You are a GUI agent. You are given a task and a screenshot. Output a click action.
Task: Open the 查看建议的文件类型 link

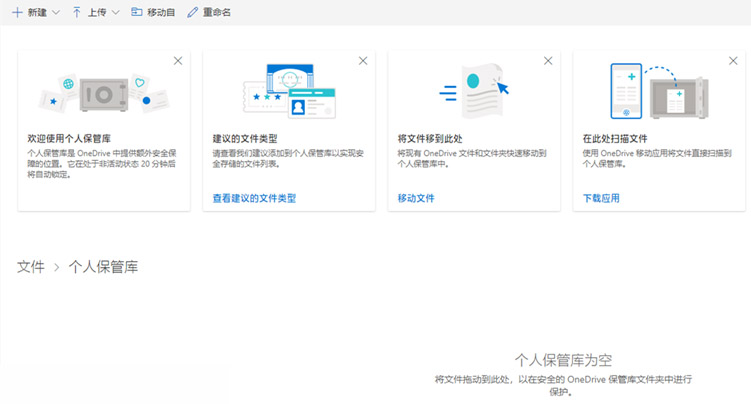[x=254, y=198]
